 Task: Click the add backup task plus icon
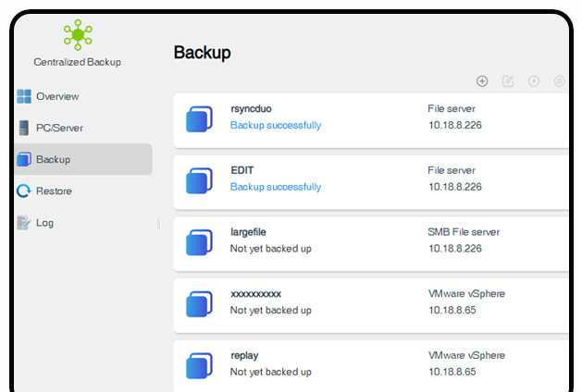pyautogui.click(x=482, y=80)
